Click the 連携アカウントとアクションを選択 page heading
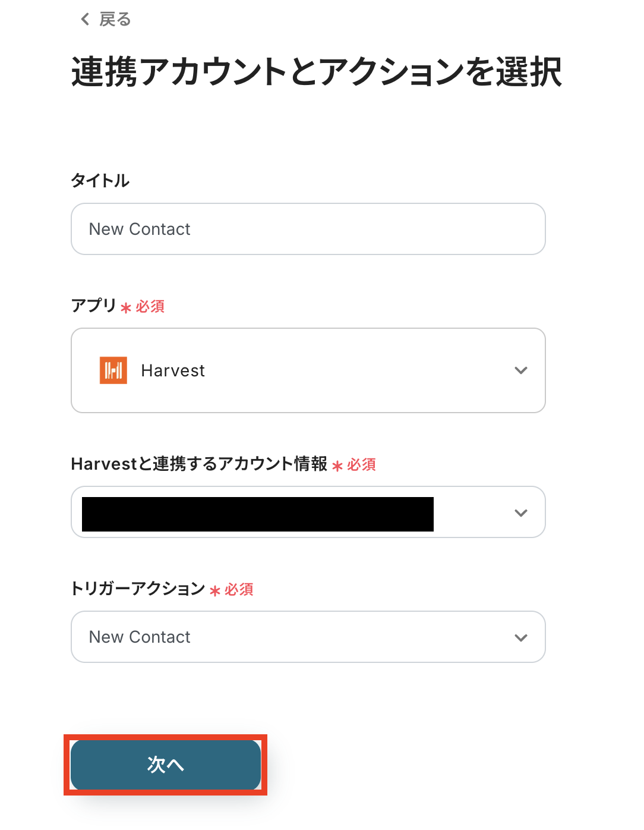Image resolution: width=644 pixels, height=830 pixels. (x=317, y=72)
